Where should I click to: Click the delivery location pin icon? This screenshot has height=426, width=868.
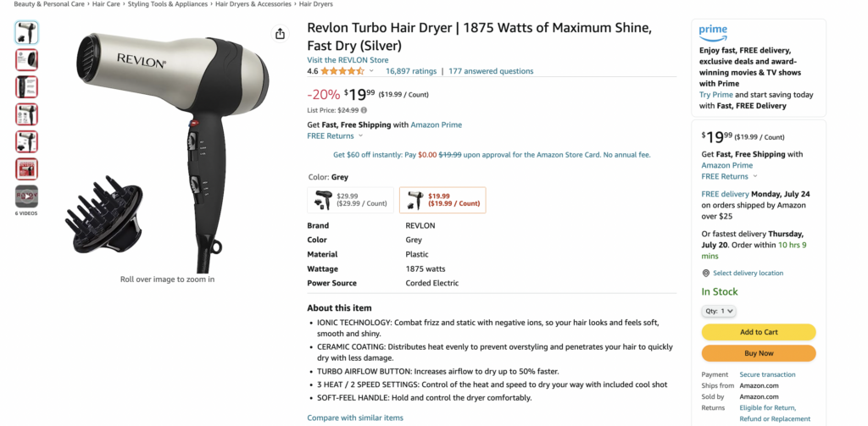click(x=705, y=274)
